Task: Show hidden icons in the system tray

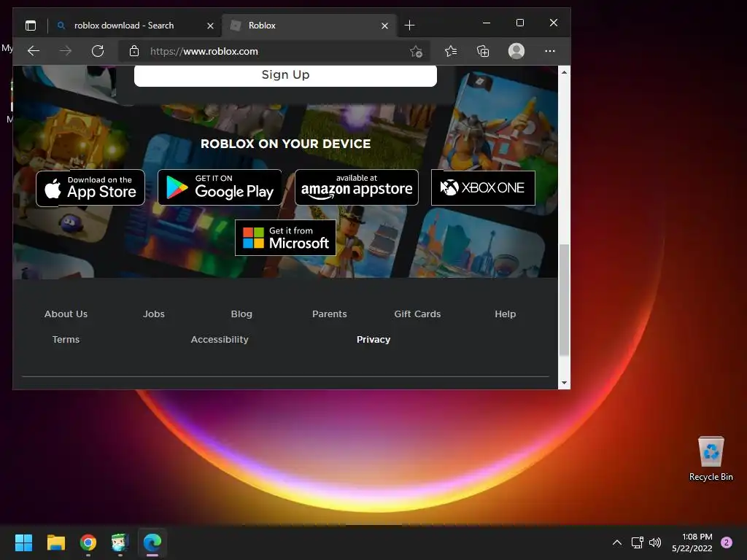Action: (617, 542)
